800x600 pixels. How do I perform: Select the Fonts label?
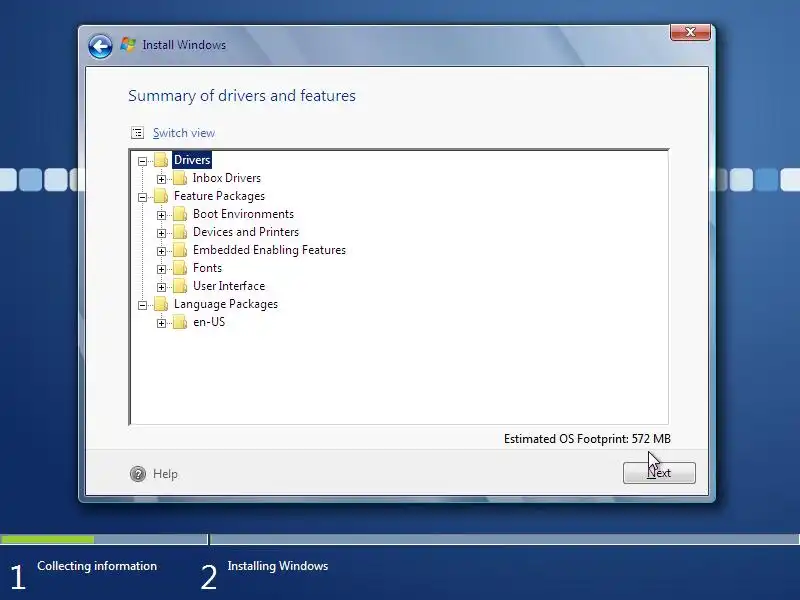[207, 268]
